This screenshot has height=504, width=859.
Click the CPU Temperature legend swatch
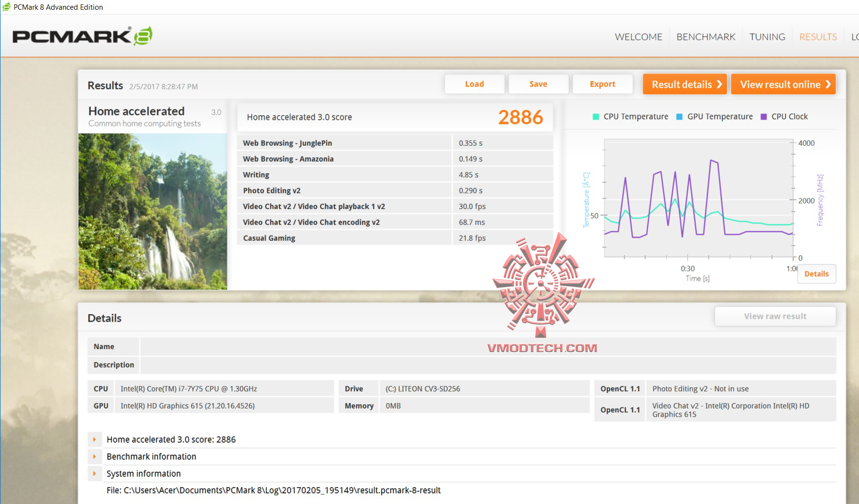pos(596,117)
